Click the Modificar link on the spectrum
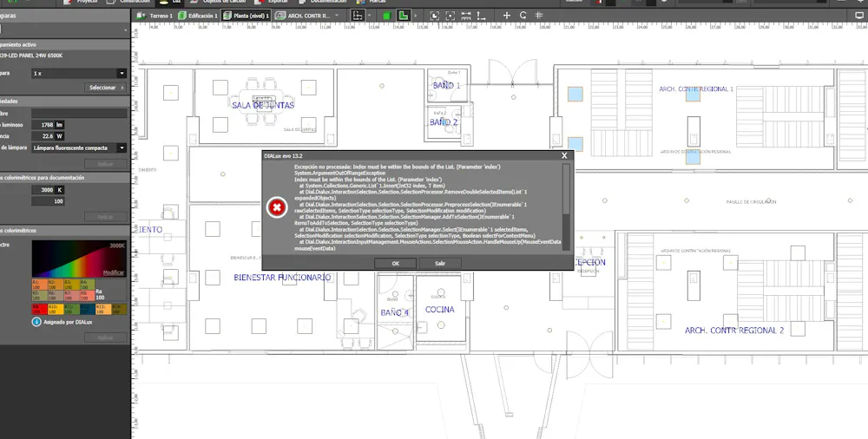 (114, 273)
